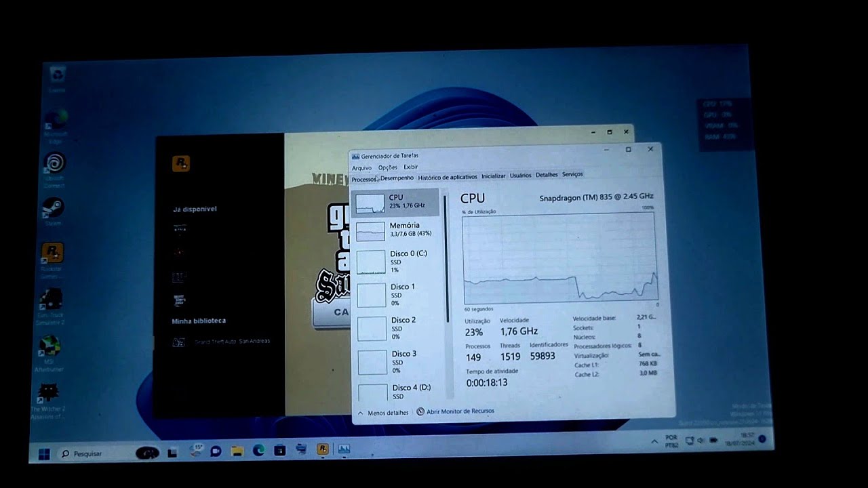Viewport: 868px width, 488px height.
Task: Select Disco 0 (C:) in the sidebar
Action: 397,262
